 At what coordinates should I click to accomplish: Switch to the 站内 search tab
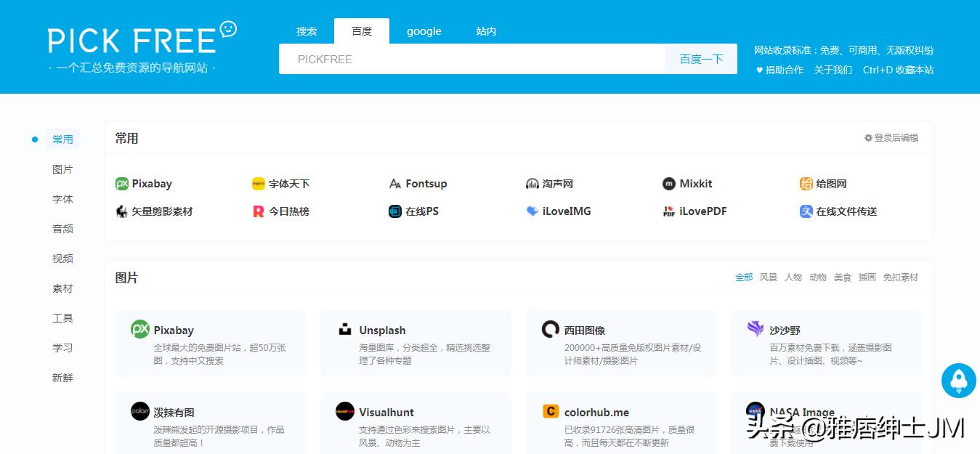485,31
